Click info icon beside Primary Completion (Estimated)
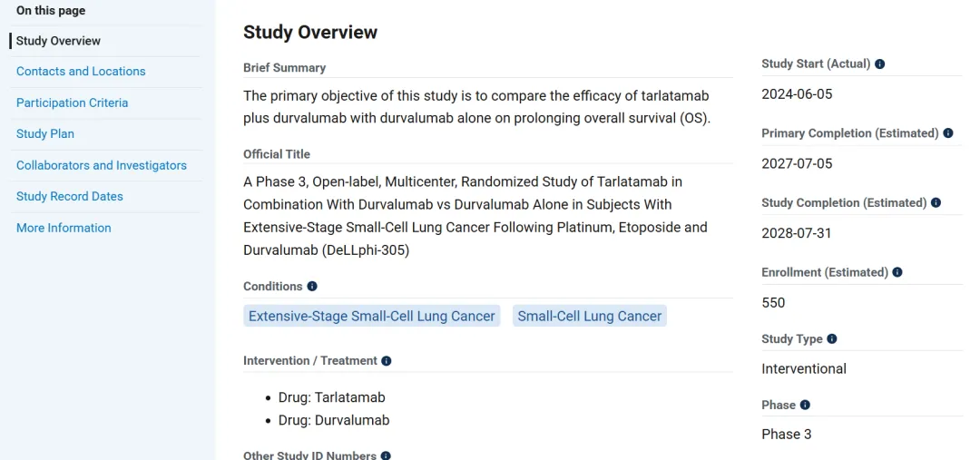This screenshot has width=980, height=460. pyautogui.click(x=948, y=133)
